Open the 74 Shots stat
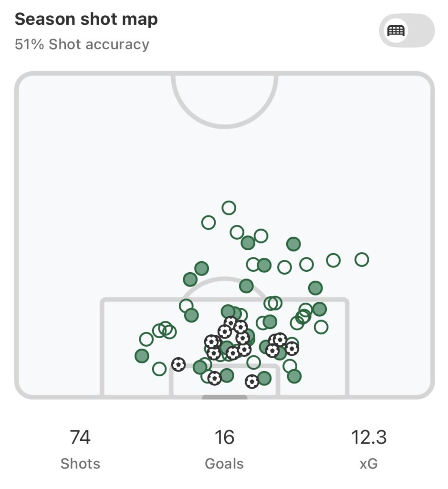The height and width of the screenshot is (489, 448). 80,448
